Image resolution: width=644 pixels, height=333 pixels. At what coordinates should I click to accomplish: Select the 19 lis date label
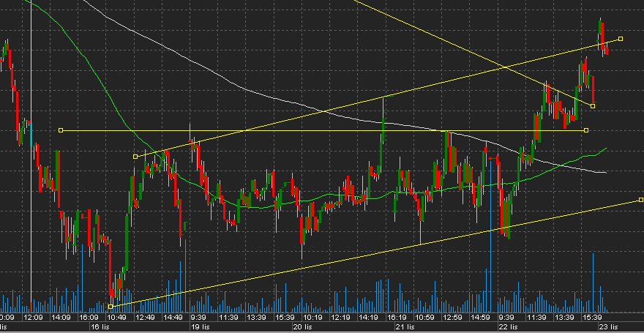[202, 327]
